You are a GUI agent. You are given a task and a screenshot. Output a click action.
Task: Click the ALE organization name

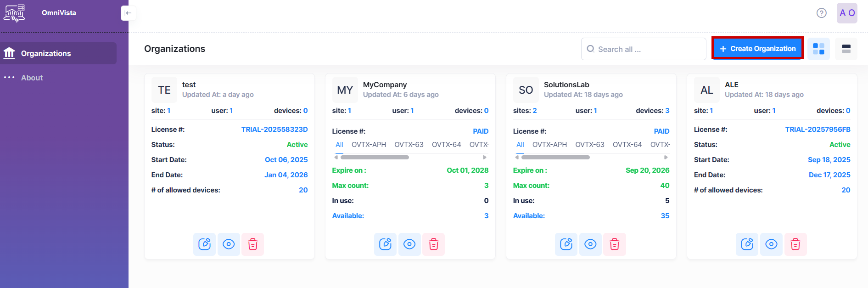click(731, 85)
